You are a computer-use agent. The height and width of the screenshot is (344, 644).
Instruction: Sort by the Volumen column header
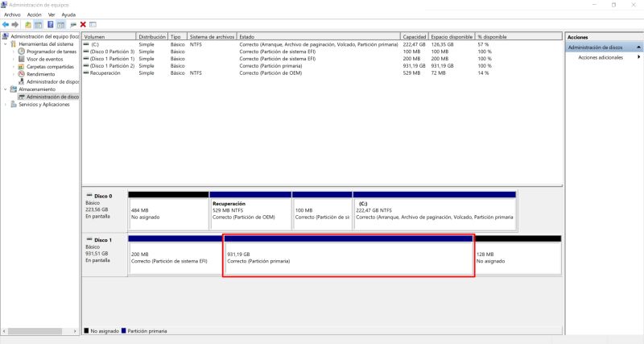[109, 36]
